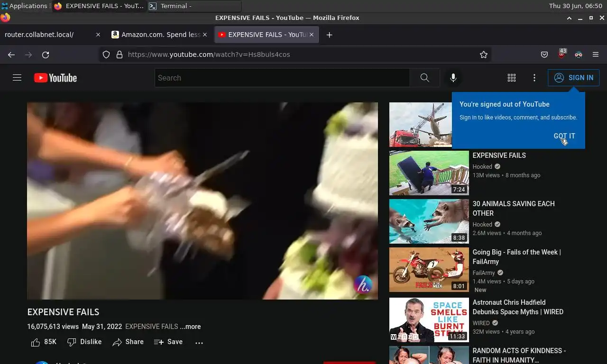Show site security padlock info

tap(120, 55)
